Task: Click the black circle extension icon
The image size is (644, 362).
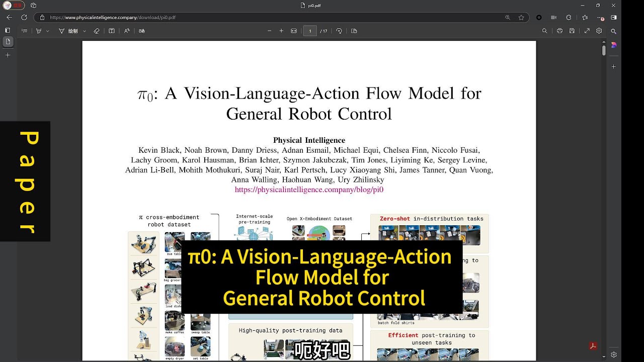Action: click(x=539, y=17)
